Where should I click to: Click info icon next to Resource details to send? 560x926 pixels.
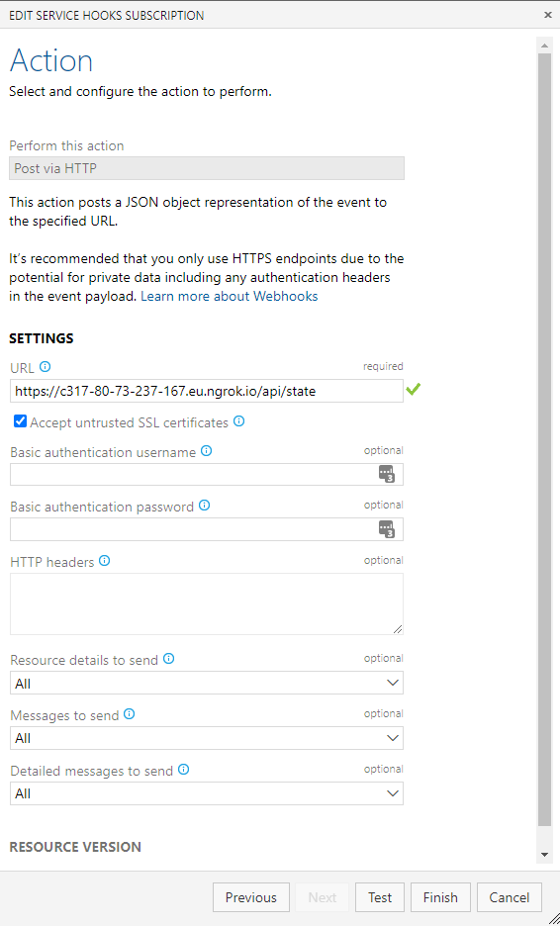point(169,659)
